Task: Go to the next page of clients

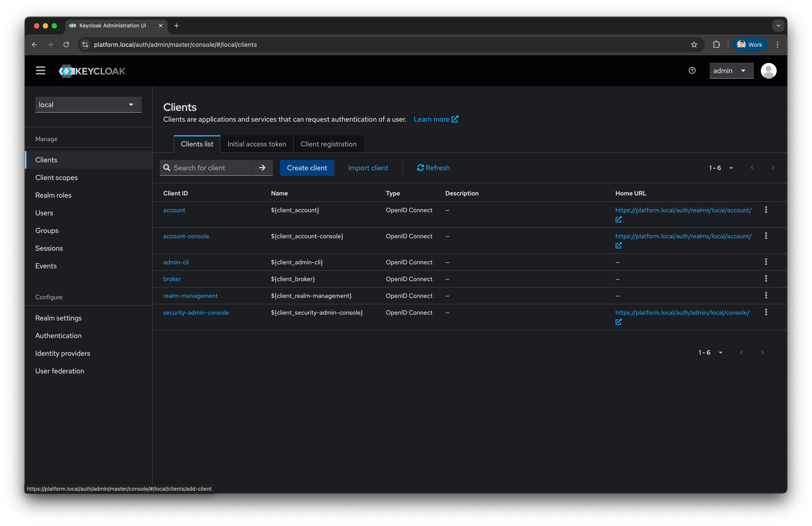Action: (772, 168)
